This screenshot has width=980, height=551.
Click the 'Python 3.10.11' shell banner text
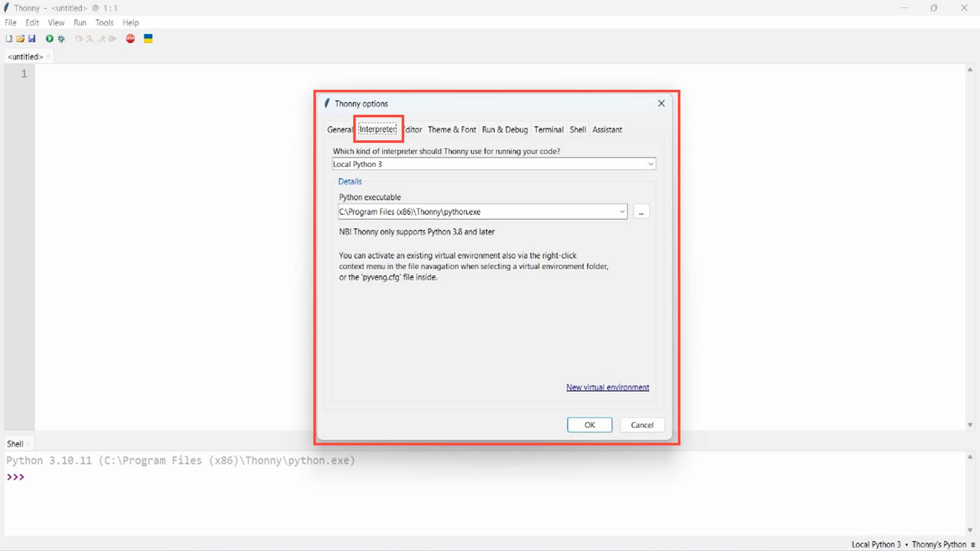point(49,461)
